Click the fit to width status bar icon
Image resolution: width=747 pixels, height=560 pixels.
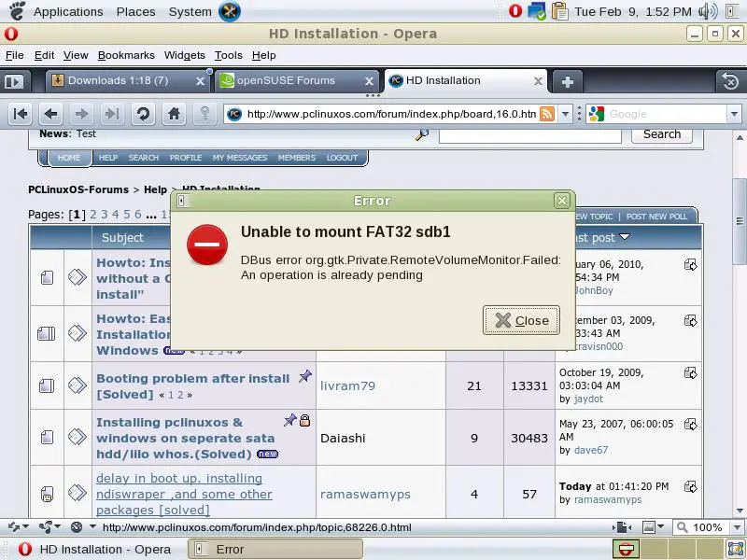621,527
